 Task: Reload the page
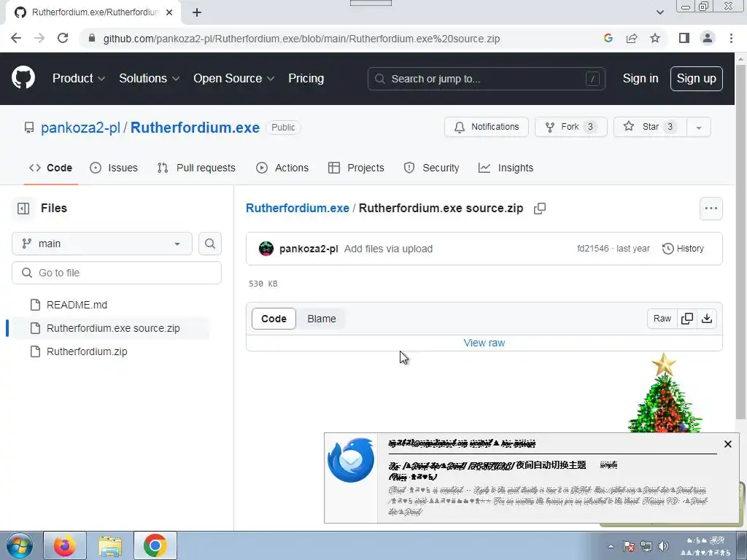[63, 39]
